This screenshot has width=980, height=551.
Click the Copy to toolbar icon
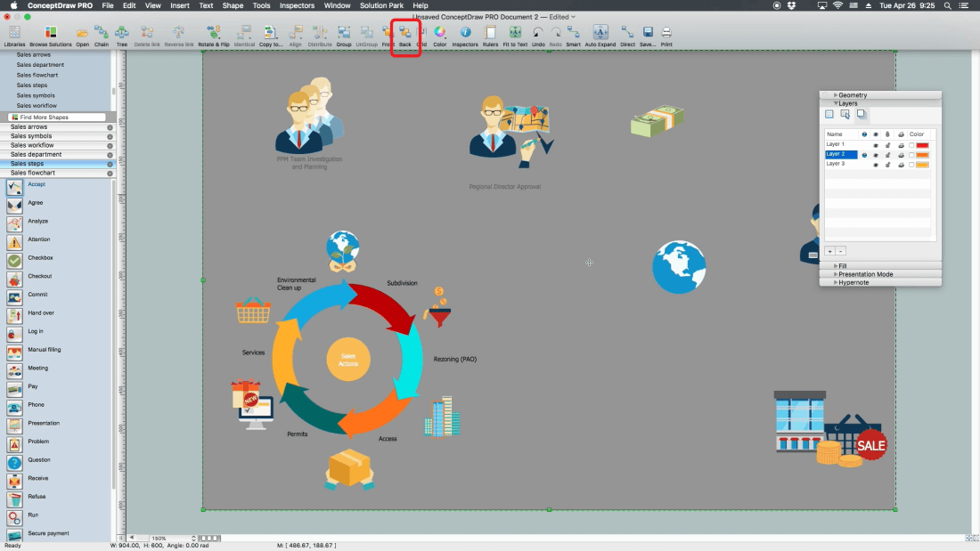(x=271, y=36)
